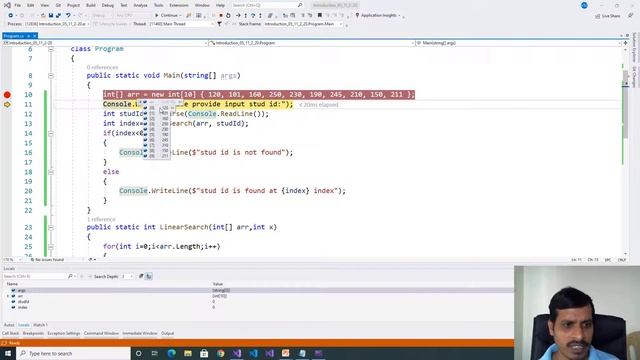640x360 pixels.
Task: Click the Task View icon on the taskbar
Action: (155, 353)
